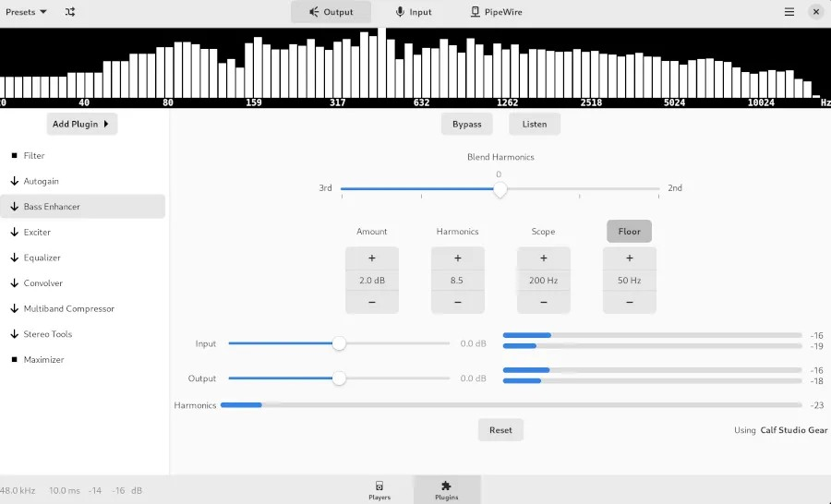Decrease Amount with minus button
This screenshot has width=831, height=504.
[x=372, y=302]
